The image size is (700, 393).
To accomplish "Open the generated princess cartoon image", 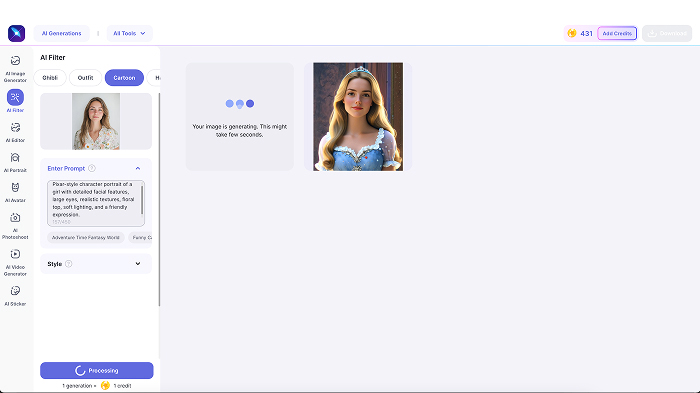I will coord(358,117).
